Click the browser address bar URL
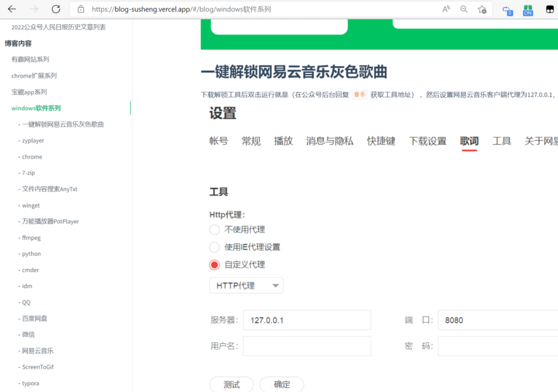The width and height of the screenshot is (558, 392). 181,9
